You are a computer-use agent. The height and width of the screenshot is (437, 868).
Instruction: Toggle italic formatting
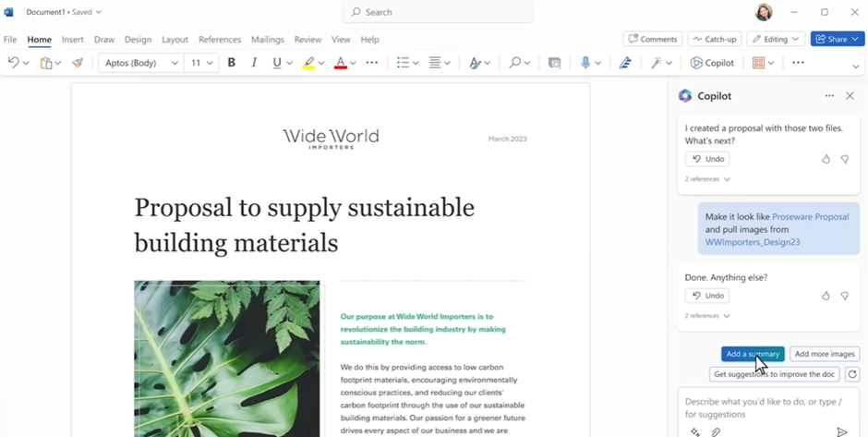(x=254, y=63)
